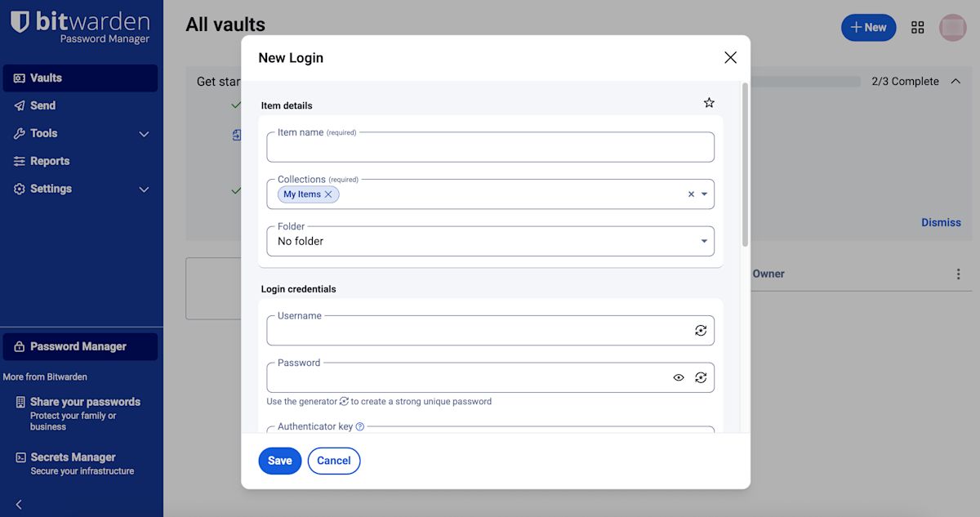The width and height of the screenshot is (980, 517).
Task: Go to Reports in the sidebar
Action: (x=49, y=161)
